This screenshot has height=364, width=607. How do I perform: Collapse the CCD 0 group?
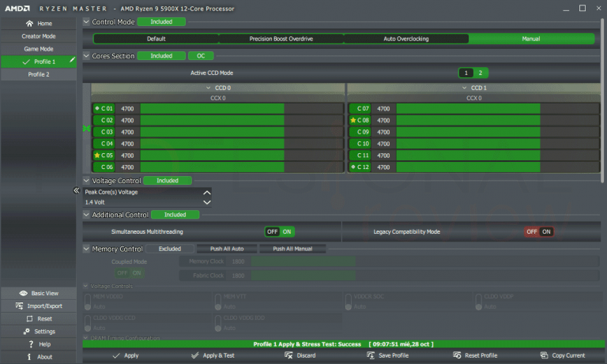coord(209,88)
